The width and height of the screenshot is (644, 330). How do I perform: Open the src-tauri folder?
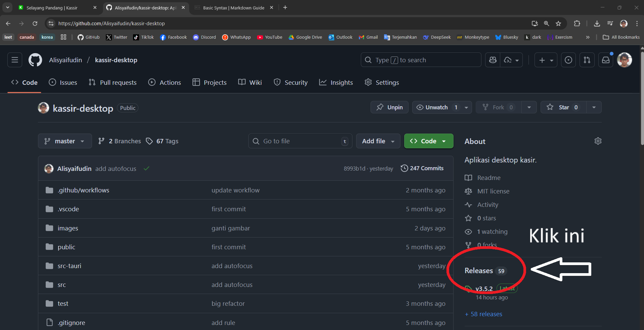point(70,266)
